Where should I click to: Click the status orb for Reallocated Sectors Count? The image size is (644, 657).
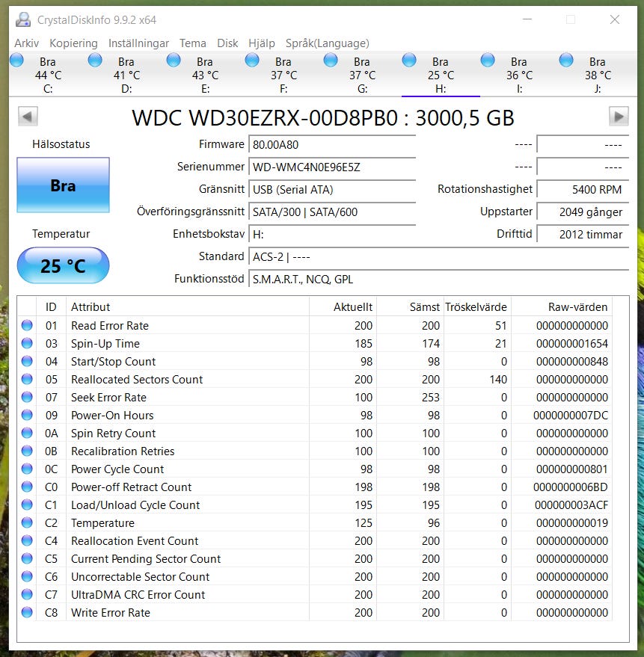[x=27, y=379]
